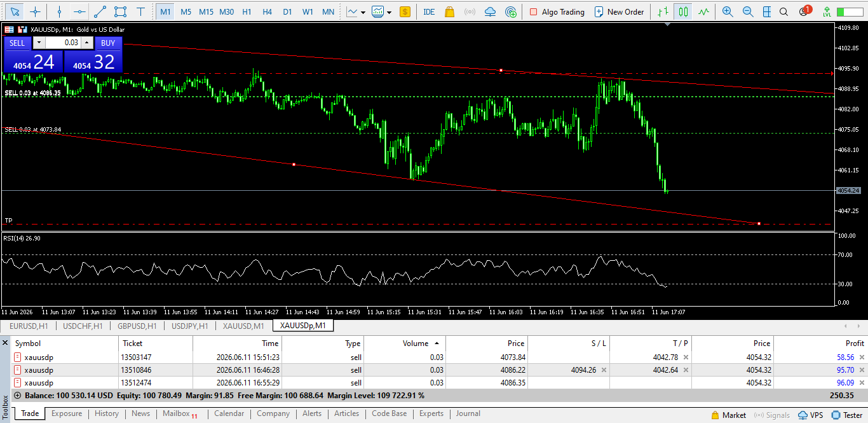
Task: Close position ticket 13503147 via profit X
Action: [x=860, y=357]
